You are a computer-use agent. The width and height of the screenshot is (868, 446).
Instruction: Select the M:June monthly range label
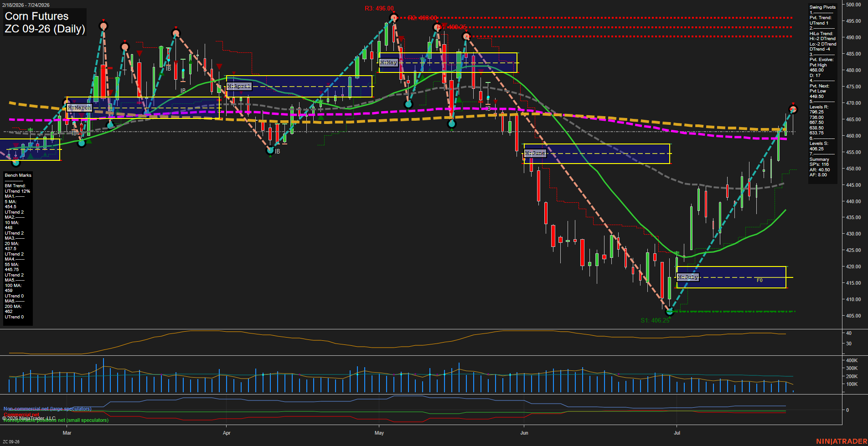coord(535,153)
